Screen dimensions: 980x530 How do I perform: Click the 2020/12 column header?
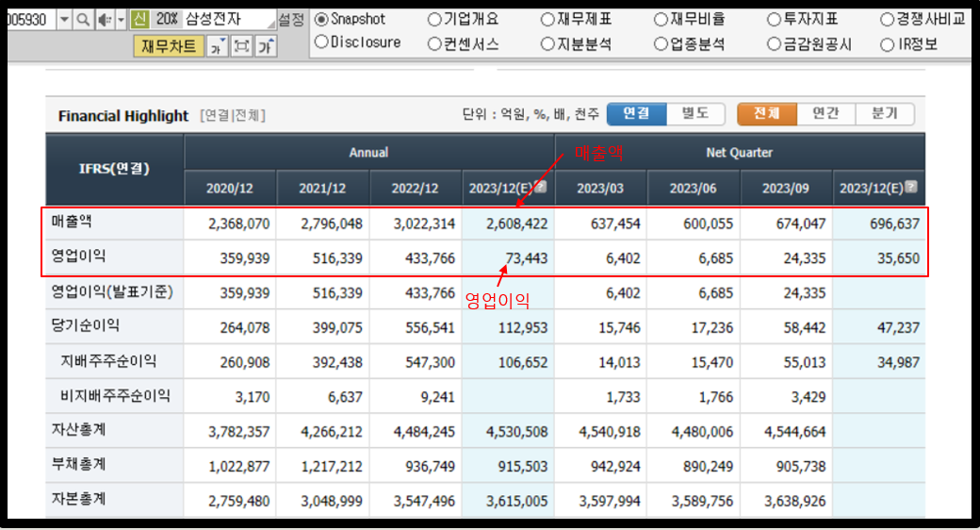coord(229,189)
